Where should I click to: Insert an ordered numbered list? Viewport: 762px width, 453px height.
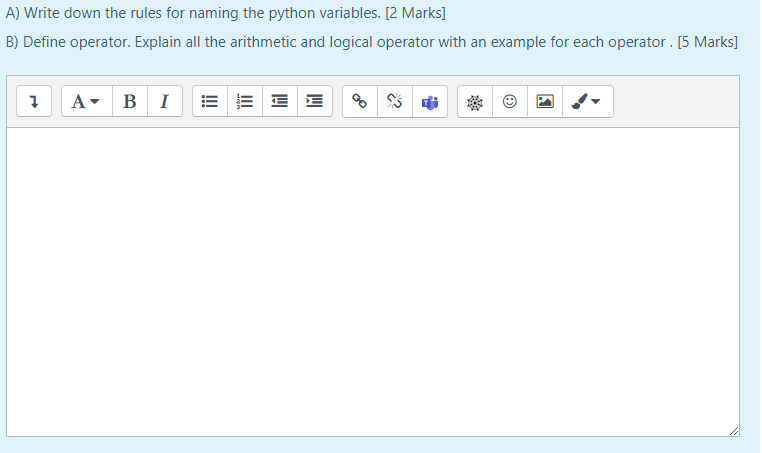click(245, 102)
